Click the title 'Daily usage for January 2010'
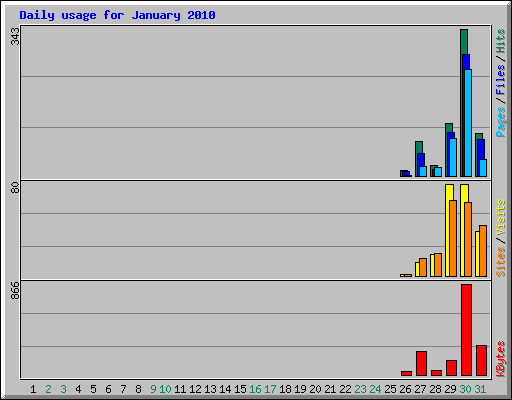512x400 pixels. pyautogui.click(x=117, y=15)
